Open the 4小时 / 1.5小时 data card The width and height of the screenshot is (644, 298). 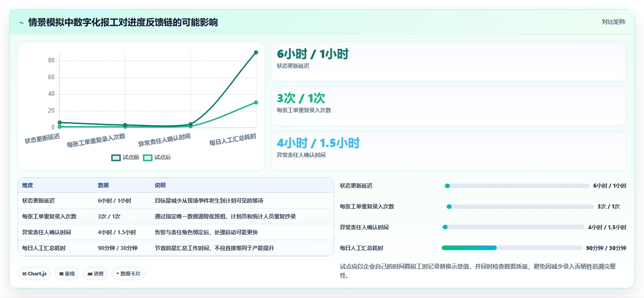coord(448,151)
